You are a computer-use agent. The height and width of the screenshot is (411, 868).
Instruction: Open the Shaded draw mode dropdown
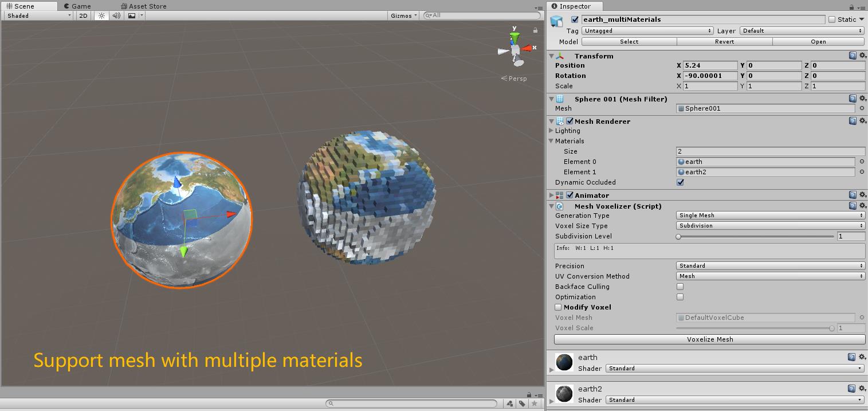[38, 15]
